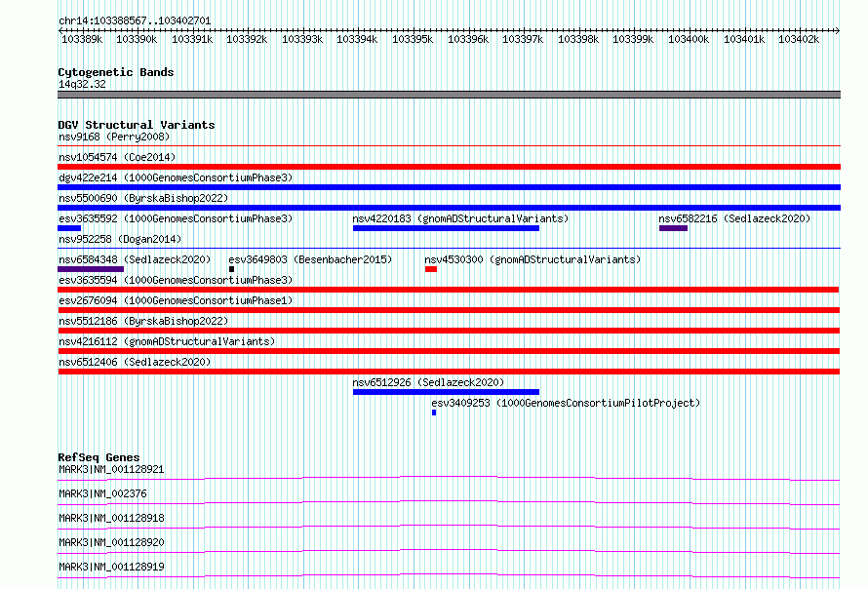Click the esv3409253 tiny blue marker
868x589 pixels.
point(434,412)
